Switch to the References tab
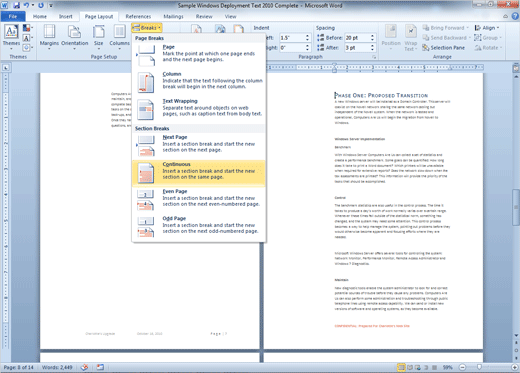Image resolution: width=520 pixels, height=373 pixels. click(138, 16)
